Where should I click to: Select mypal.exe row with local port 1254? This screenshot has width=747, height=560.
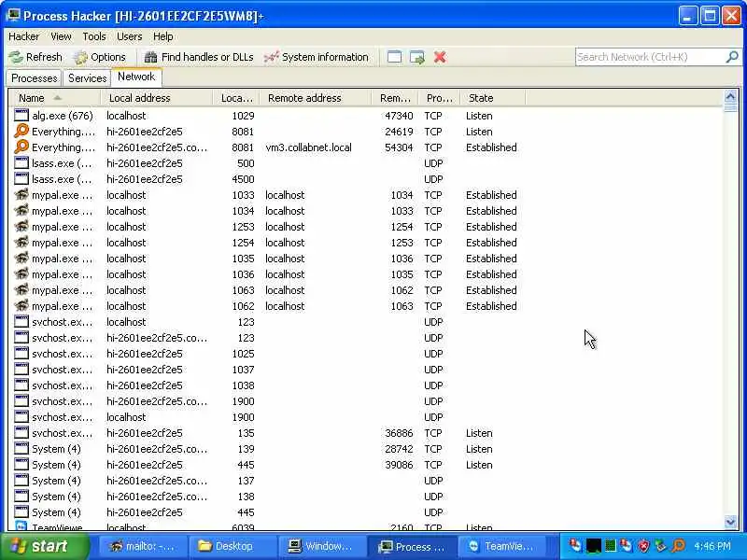(267, 243)
